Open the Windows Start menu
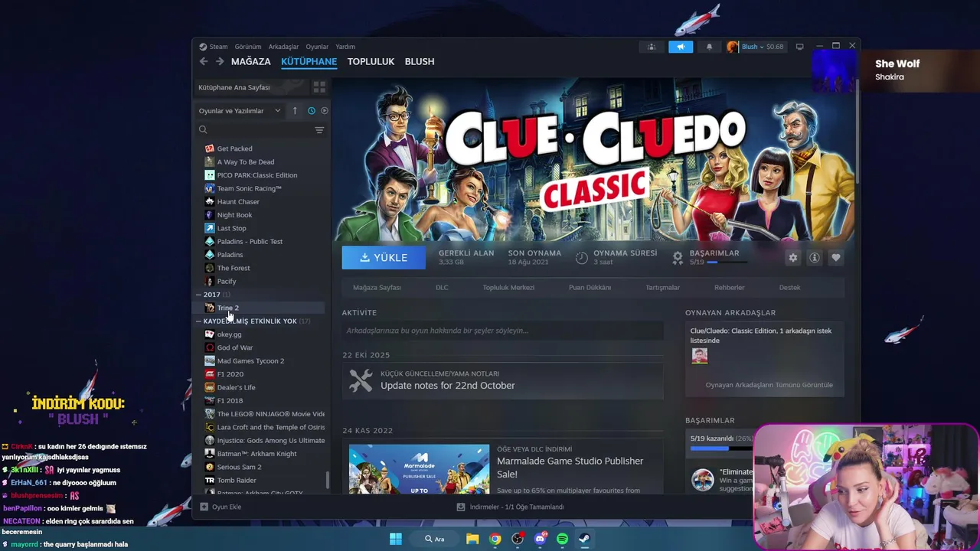 click(x=396, y=539)
